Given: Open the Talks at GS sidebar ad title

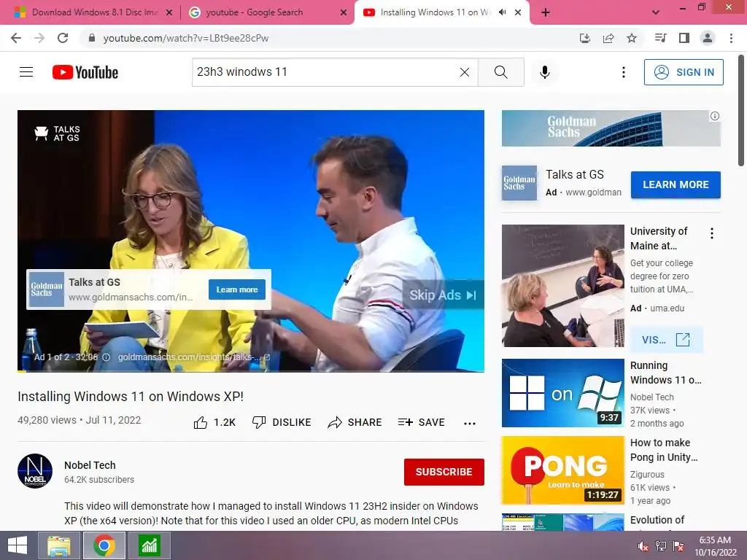Looking at the screenshot, I should (x=575, y=175).
